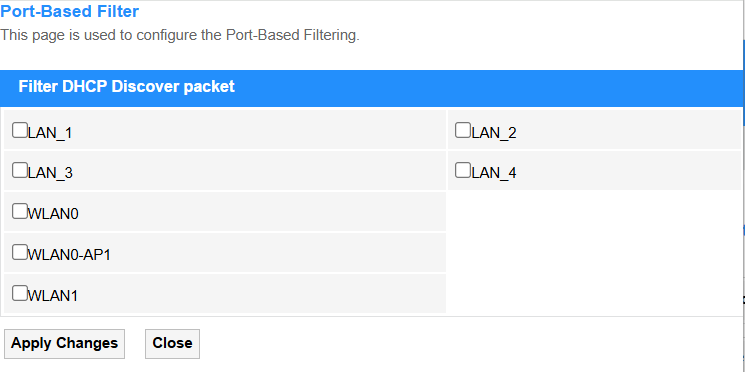The image size is (745, 372).
Task: Check the LAN_3 port filter box
Action: [19, 170]
